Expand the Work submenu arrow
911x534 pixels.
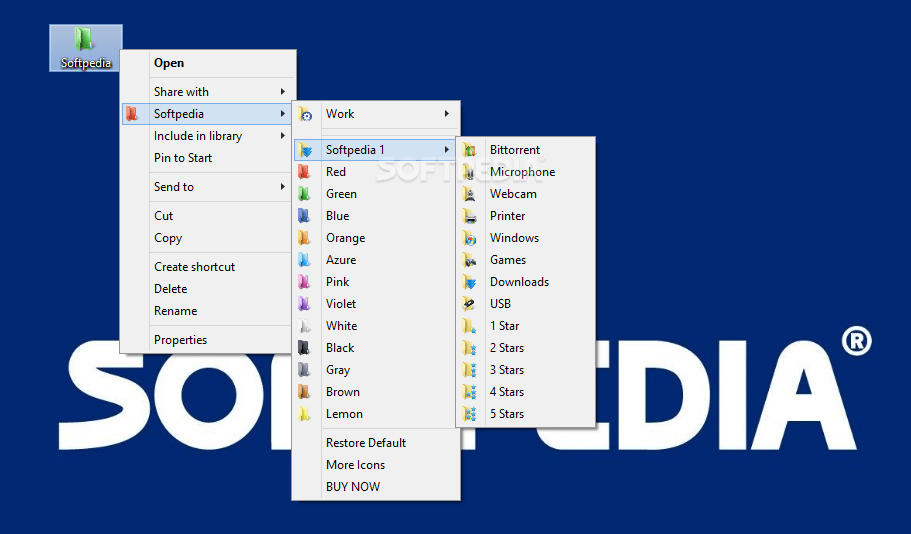[x=446, y=114]
